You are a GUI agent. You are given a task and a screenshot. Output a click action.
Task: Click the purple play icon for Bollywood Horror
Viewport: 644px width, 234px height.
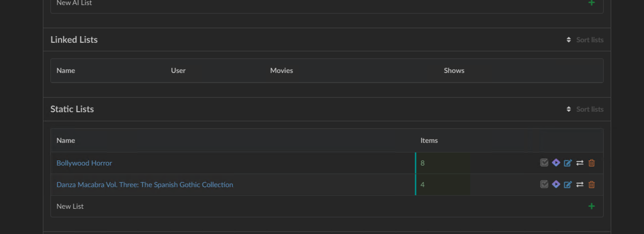pyautogui.click(x=556, y=163)
